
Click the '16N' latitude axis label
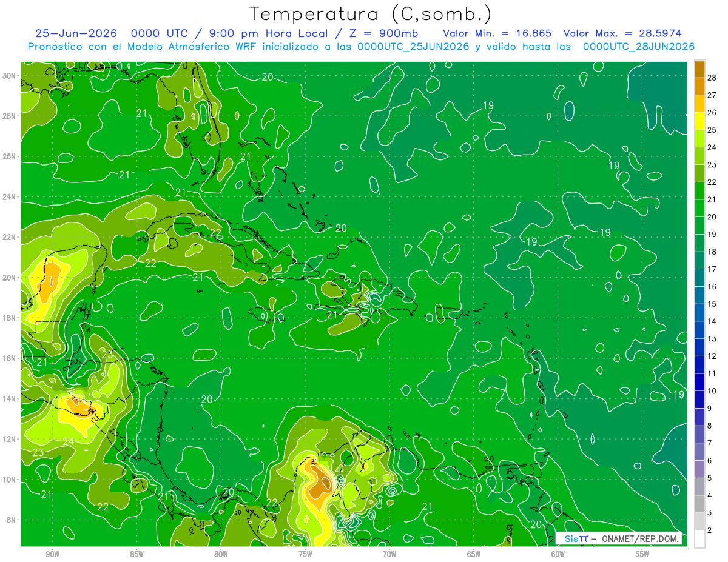click(10, 358)
